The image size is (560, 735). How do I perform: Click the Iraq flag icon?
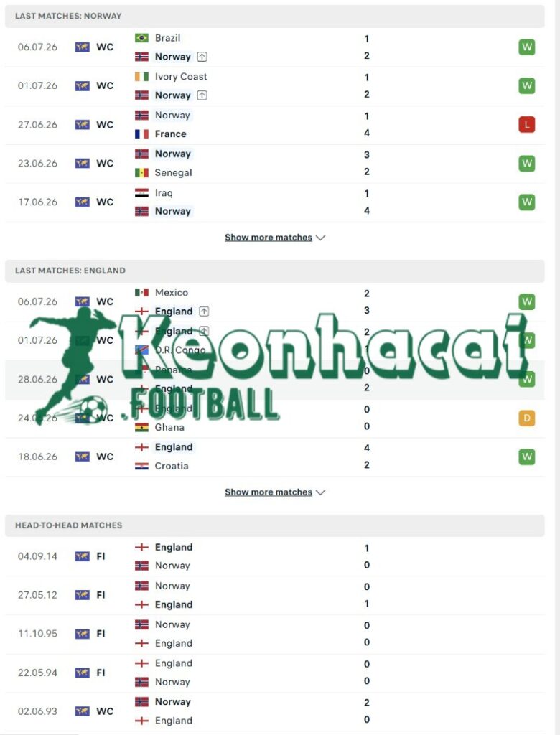[141, 192]
